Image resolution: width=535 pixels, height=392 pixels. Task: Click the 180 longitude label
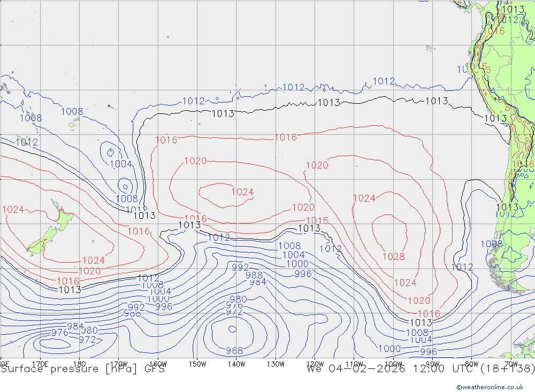point(79,364)
